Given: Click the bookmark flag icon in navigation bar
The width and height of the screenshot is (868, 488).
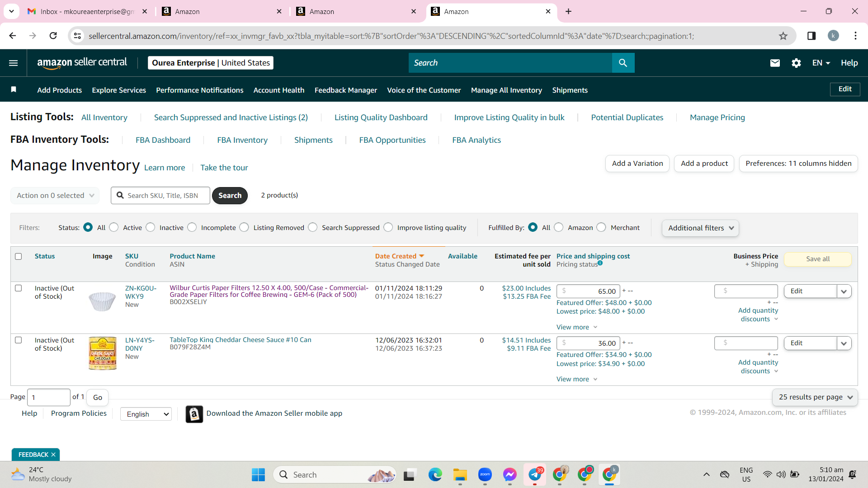Looking at the screenshot, I should 14,89.
